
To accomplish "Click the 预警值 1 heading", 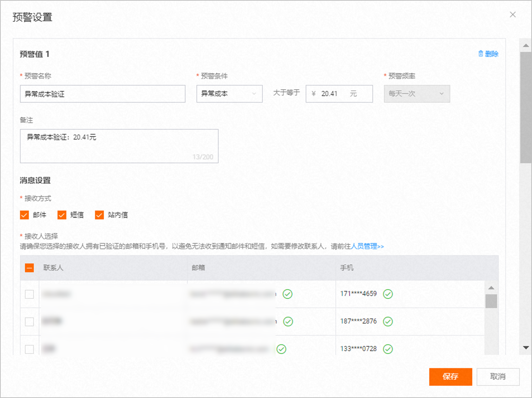I will pyautogui.click(x=35, y=54).
